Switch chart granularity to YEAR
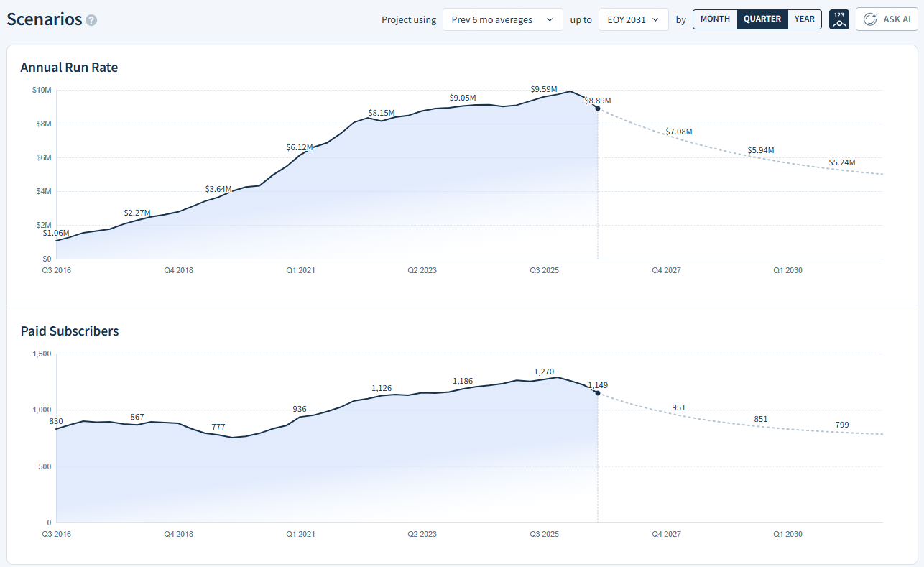This screenshot has width=924, height=567. pyautogui.click(x=805, y=19)
